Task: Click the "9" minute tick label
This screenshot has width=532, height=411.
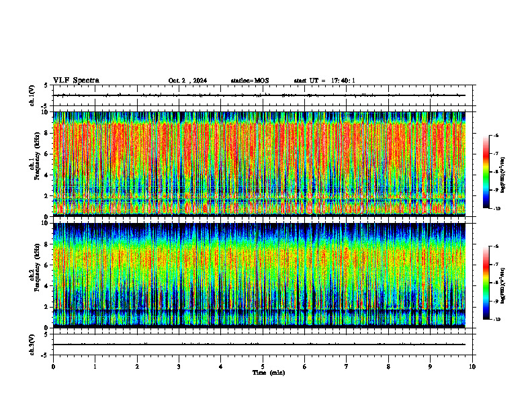Action: (430, 367)
